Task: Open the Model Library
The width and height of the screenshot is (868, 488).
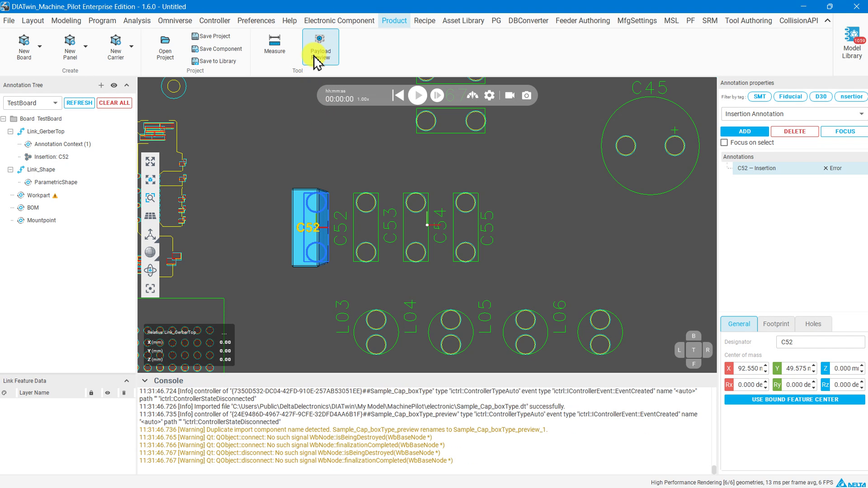Action: (852, 43)
